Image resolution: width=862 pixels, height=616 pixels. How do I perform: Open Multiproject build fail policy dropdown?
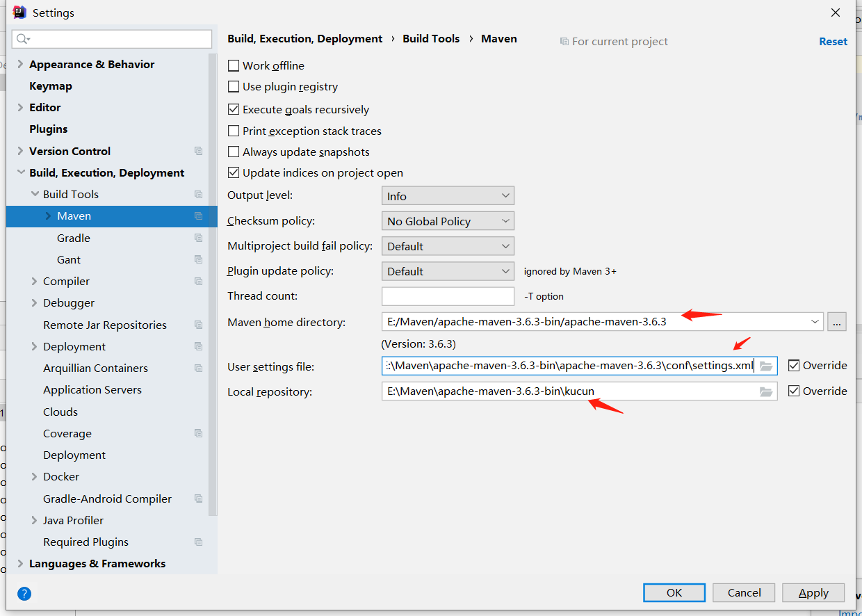click(448, 246)
